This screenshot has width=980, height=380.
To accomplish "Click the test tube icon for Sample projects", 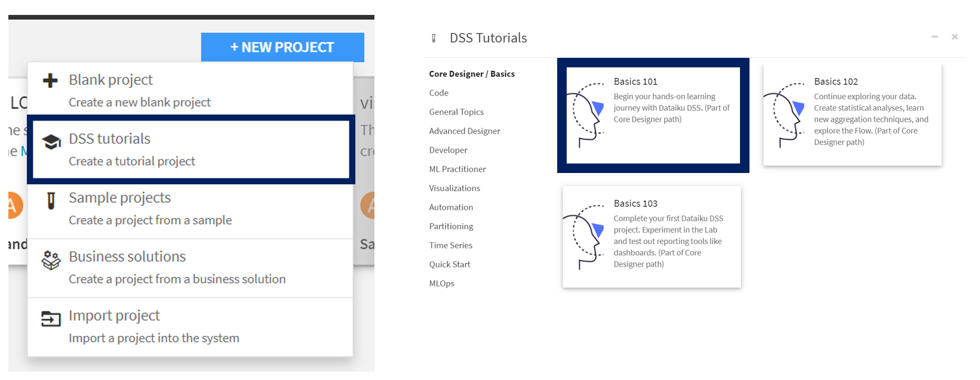I will (51, 200).
